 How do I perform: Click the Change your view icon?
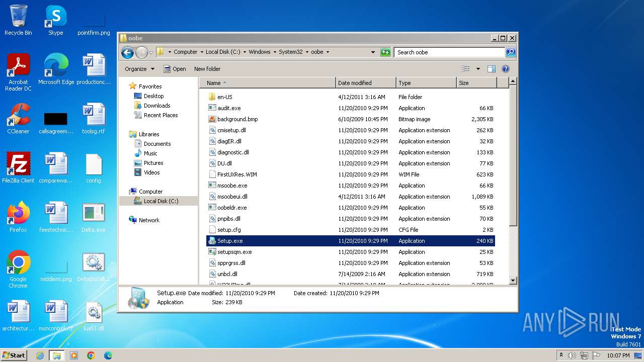[x=466, y=69]
